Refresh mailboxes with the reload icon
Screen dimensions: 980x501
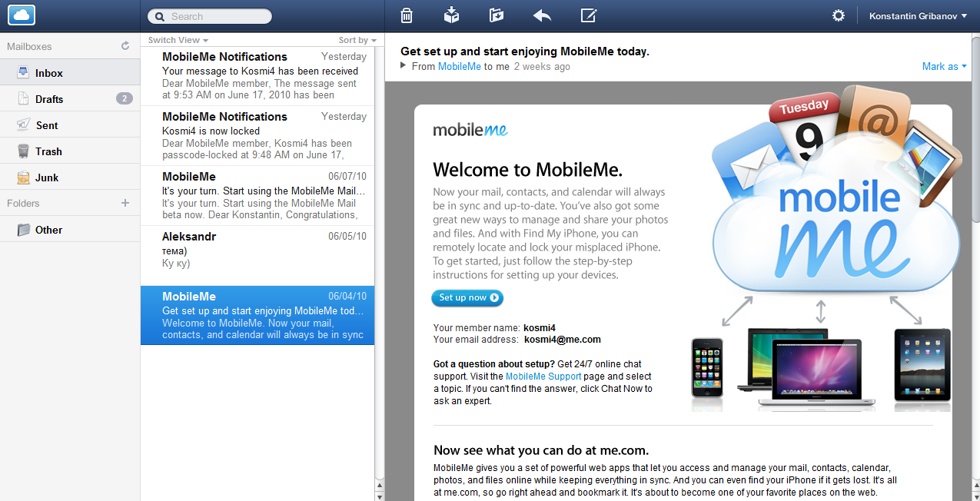click(125, 46)
